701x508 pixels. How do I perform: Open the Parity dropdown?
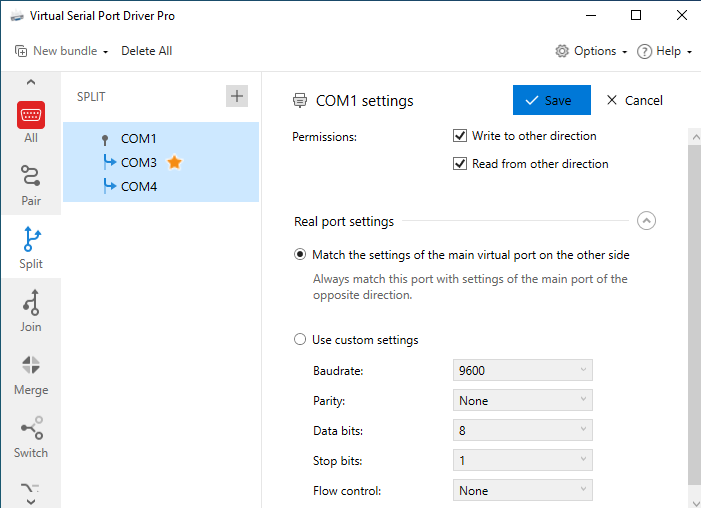[523, 400]
